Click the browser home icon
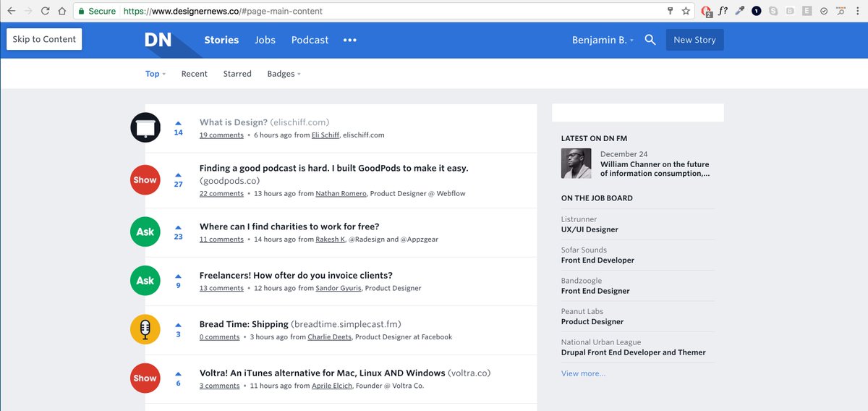This screenshot has width=868, height=411. [x=63, y=12]
